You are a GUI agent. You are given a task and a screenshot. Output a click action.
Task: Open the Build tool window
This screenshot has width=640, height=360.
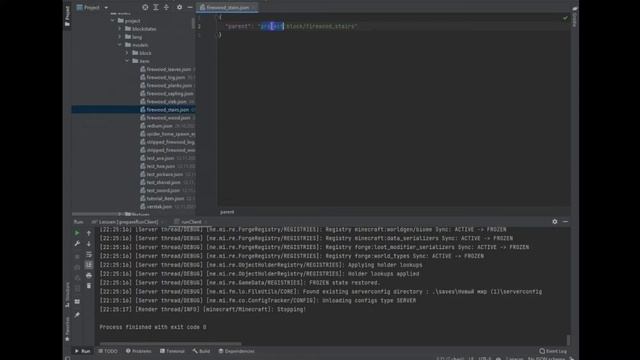pos(201,351)
